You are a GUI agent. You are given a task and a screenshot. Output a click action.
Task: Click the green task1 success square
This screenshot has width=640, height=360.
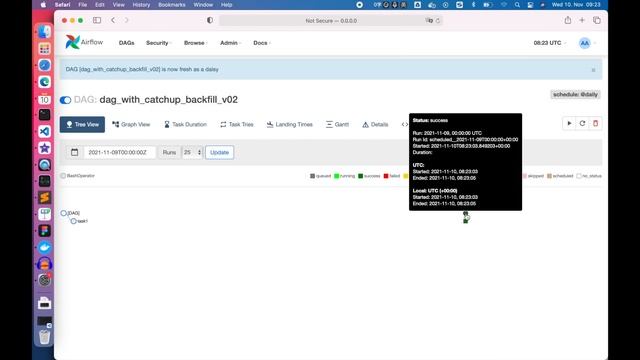coord(465,221)
